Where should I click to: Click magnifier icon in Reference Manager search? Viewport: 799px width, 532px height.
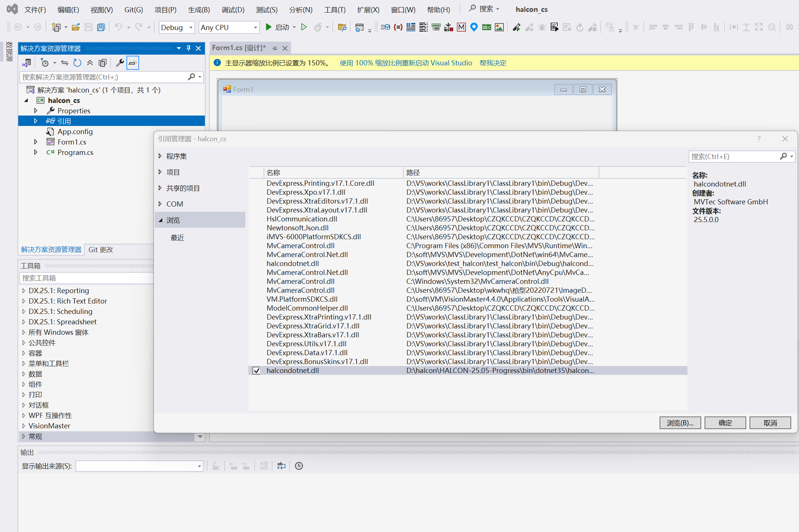point(783,156)
